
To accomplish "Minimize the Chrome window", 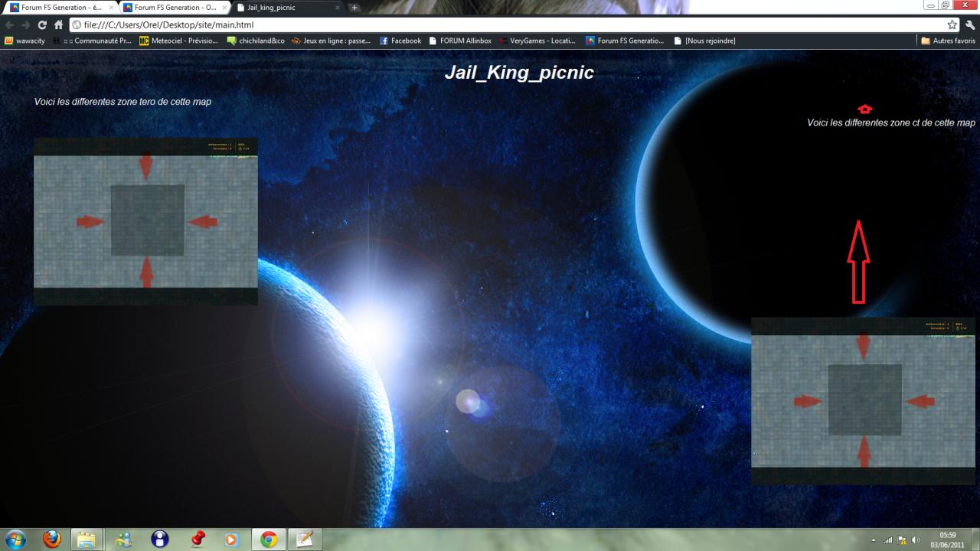I will coord(932,5).
